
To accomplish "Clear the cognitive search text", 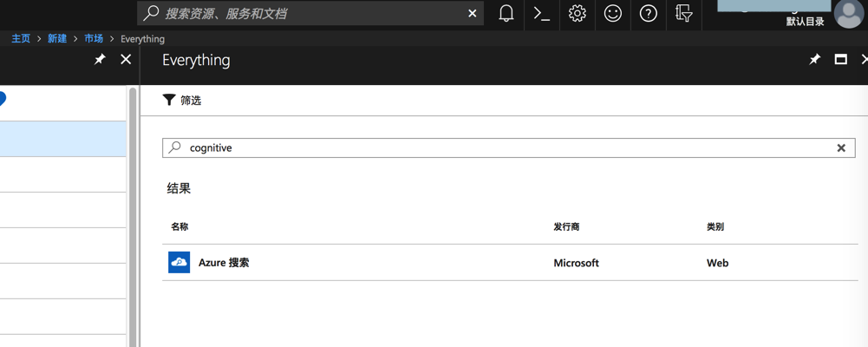I will tap(840, 148).
